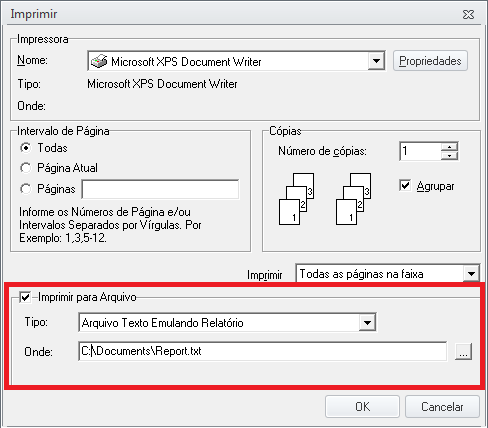The height and width of the screenshot is (428, 488).
Task: Click the printer icon next to Microsoft XPS
Action: click(99, 61)
